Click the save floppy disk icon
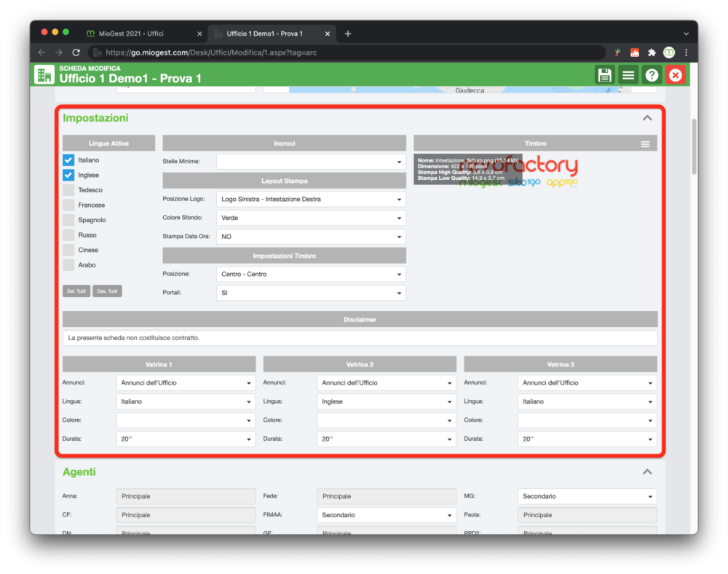The image size is (728, 574). click(x=604, y=75)
